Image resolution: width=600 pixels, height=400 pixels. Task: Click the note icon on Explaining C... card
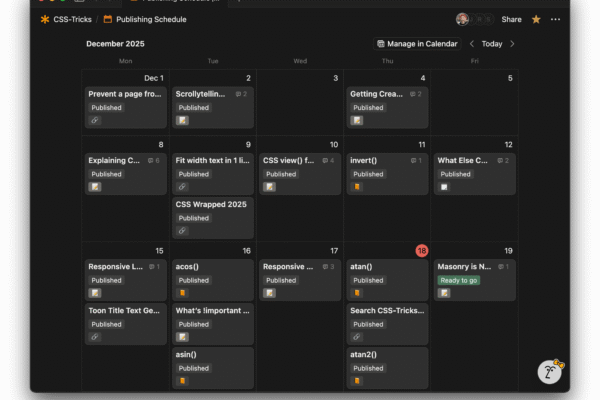coord(95,187)
